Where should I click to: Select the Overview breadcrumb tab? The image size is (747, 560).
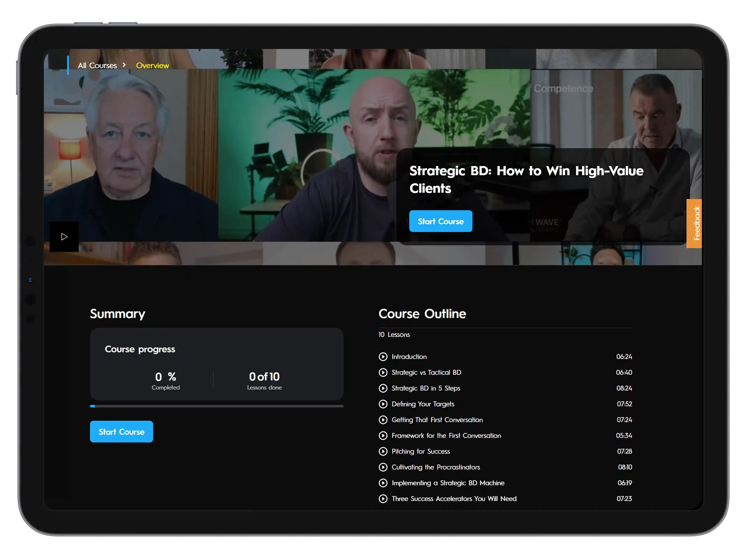(152, 66)
